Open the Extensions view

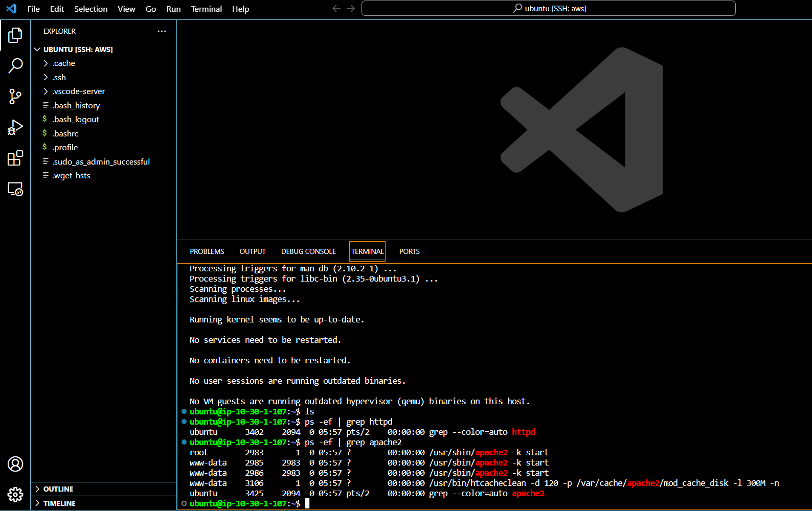click(x=15, y=158)
